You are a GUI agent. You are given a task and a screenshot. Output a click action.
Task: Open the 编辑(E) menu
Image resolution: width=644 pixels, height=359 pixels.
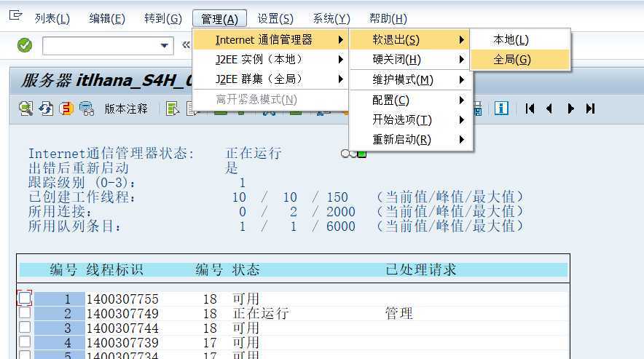click(x=107, y=19)
